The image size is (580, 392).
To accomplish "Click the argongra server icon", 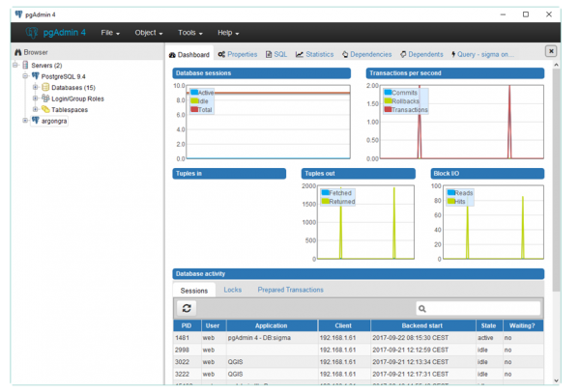I will click(x=35, y=121).
